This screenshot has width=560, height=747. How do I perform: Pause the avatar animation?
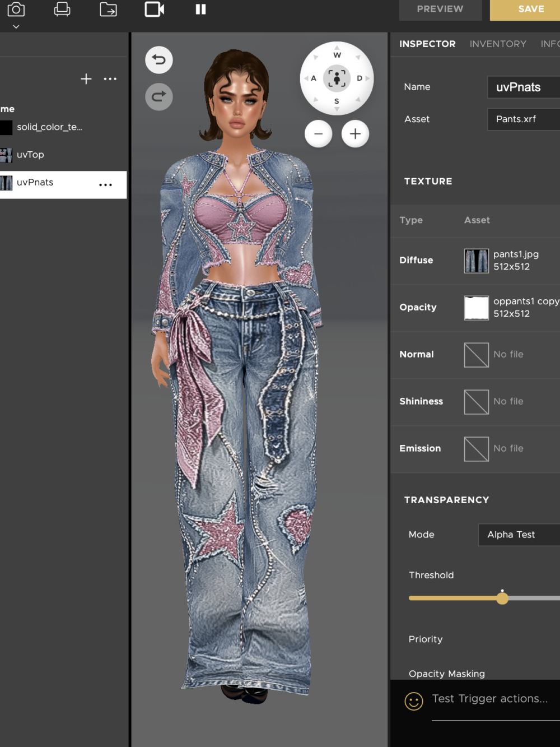[200, 10]
